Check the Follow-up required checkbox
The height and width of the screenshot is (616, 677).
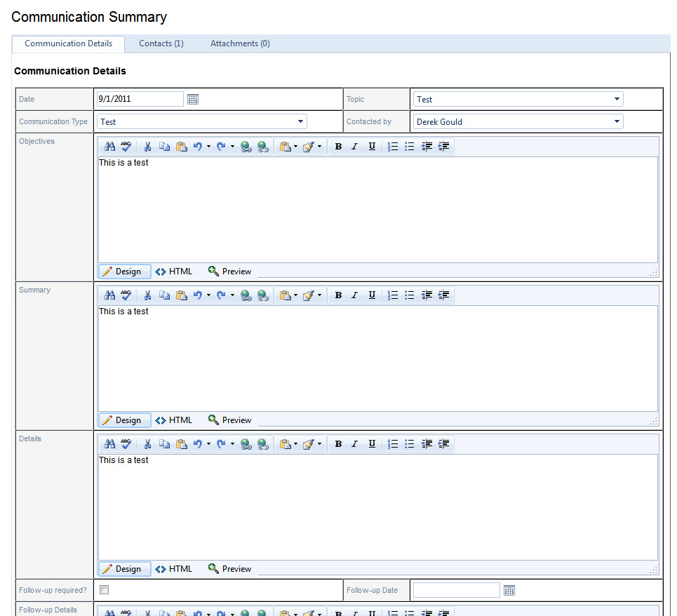(104, 589)
